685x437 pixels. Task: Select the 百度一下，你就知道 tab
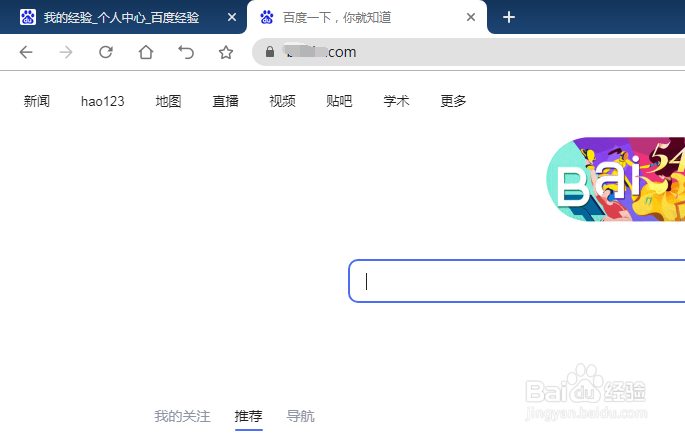(367, 17)
